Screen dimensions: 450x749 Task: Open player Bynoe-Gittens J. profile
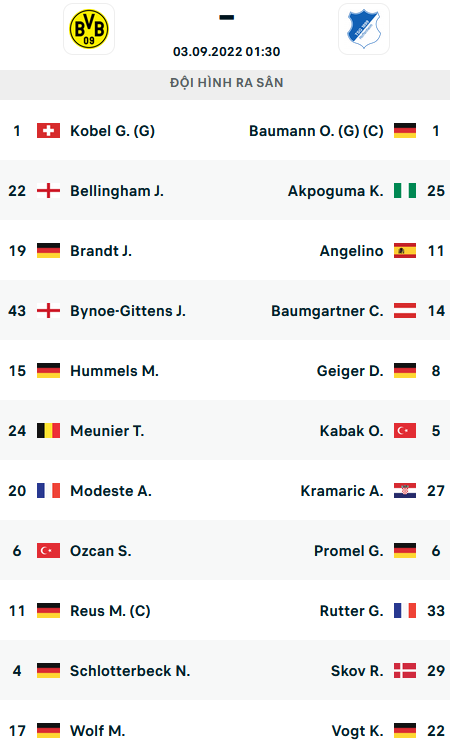(x=128, y=311)
